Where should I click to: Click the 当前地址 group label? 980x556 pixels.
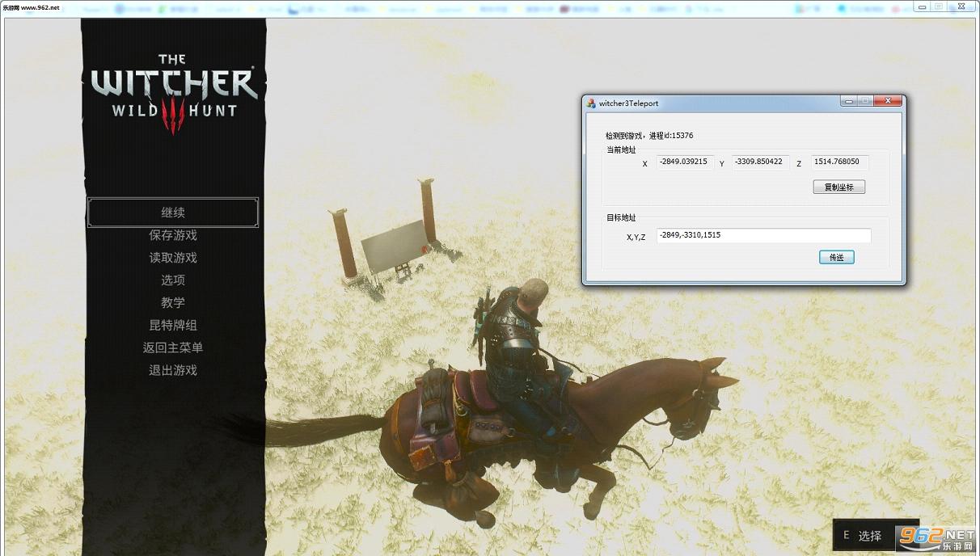[x=621, y=150]
